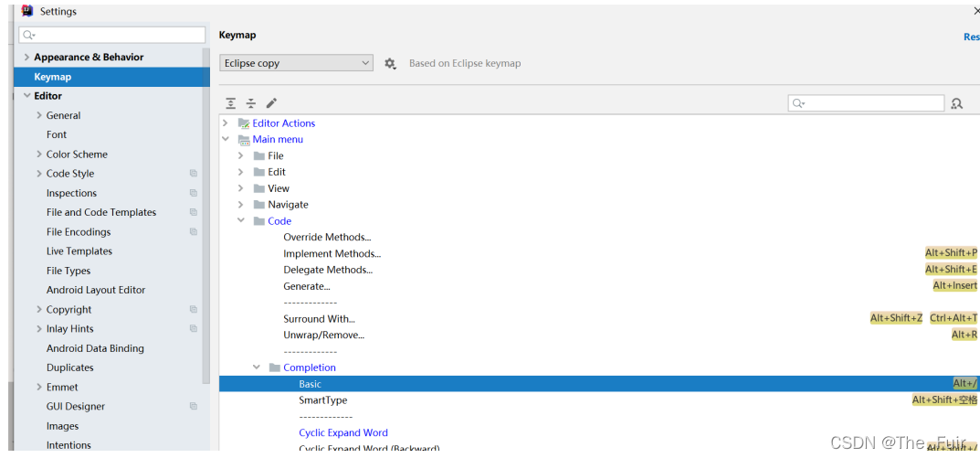This screenshot has height=458, width=980.
Task: Click copy icon next to Inspections
Action: pyautogui.click(x=193, y=193)
